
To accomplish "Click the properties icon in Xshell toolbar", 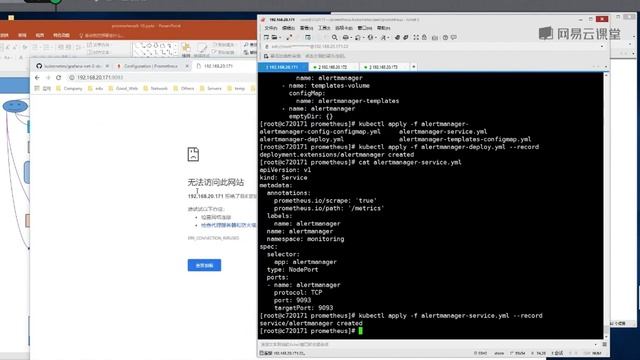I will click(x=308, y=37).
